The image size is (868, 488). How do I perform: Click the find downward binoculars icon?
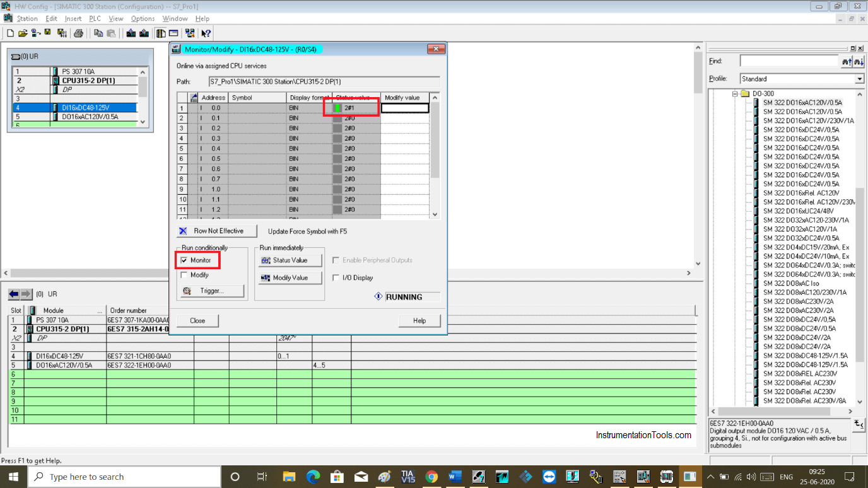pos(859,61)
